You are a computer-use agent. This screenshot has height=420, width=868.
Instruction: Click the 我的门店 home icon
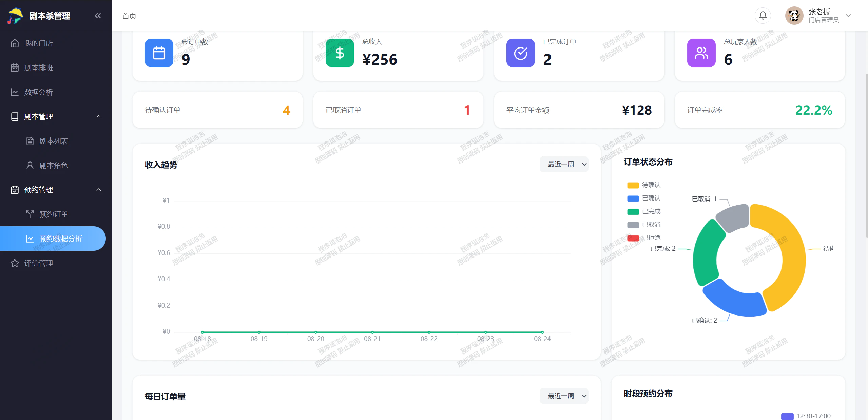[x=15, y=43]
